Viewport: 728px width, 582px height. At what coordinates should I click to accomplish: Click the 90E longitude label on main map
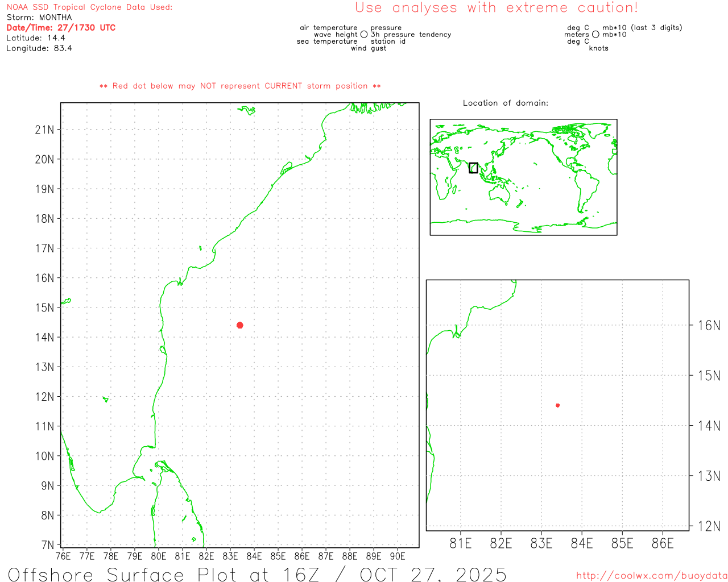tap(398, 556)
